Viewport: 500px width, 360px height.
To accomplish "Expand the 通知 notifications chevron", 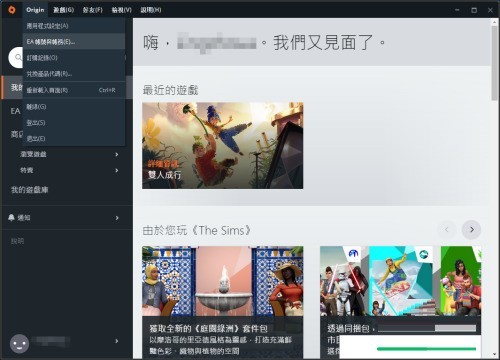I will coord(117,218).
